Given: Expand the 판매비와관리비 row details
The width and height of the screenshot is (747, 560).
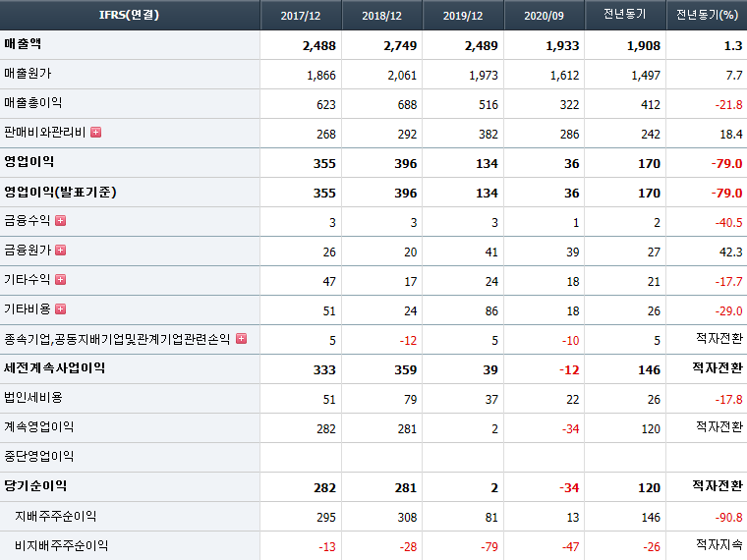Looking at the screenshot, I should tap(95, 133).
